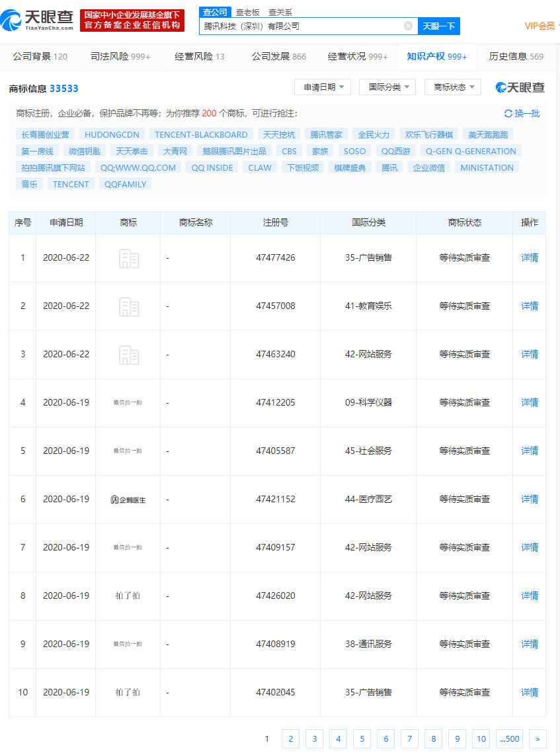
Task: Open the 申请日期 filter dropdown
Action: pos(322,87)
